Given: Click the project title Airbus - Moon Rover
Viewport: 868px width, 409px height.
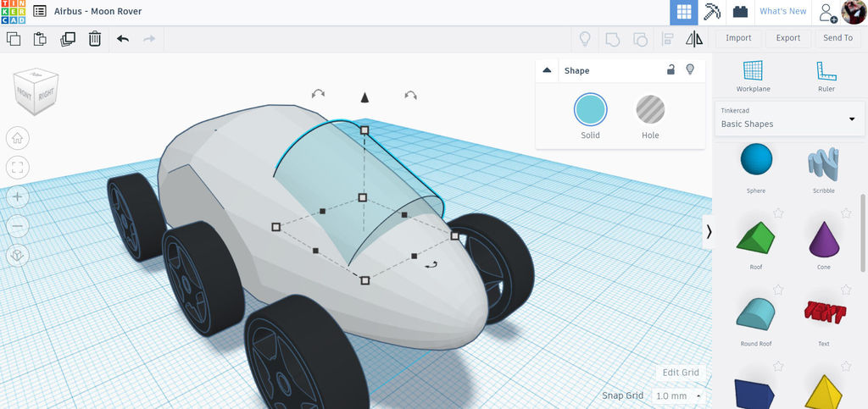Looking at the screenshot, I should [98, 11].
